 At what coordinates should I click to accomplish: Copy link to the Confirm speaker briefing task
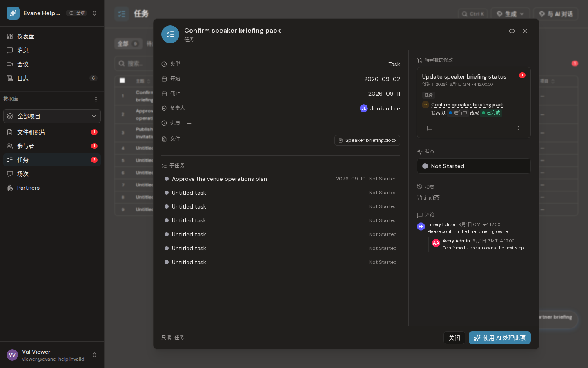tap(512, 31)
